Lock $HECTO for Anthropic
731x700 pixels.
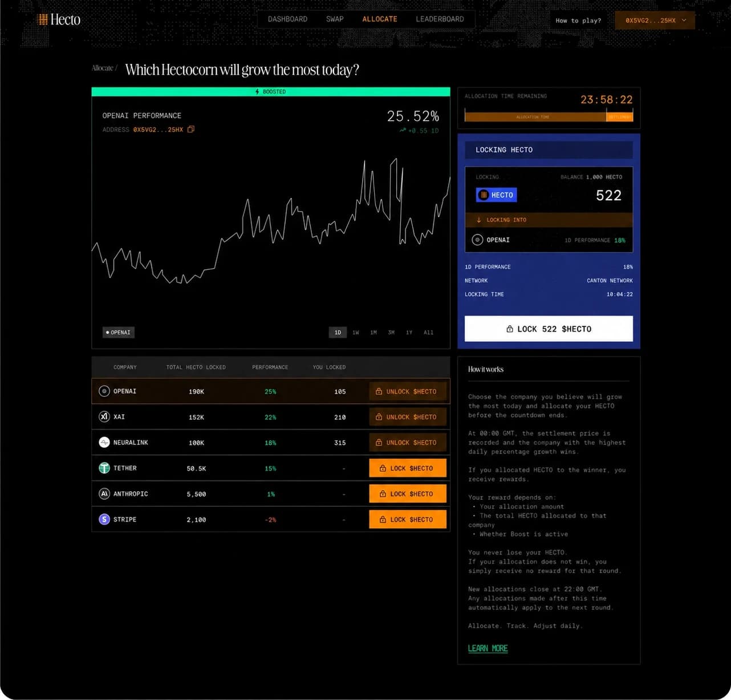click(x=408, y=494)
